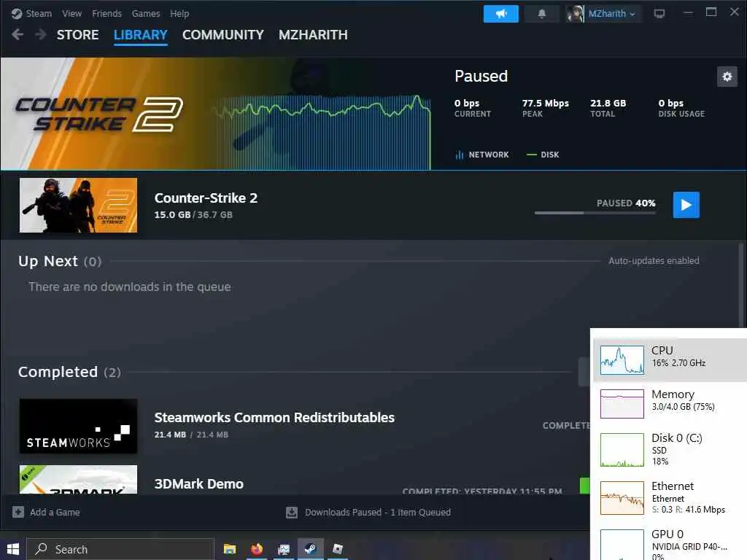Viewport: 747px width, 560px height.
Task: Click Add a Game link
Action: (x=55, y=513)
